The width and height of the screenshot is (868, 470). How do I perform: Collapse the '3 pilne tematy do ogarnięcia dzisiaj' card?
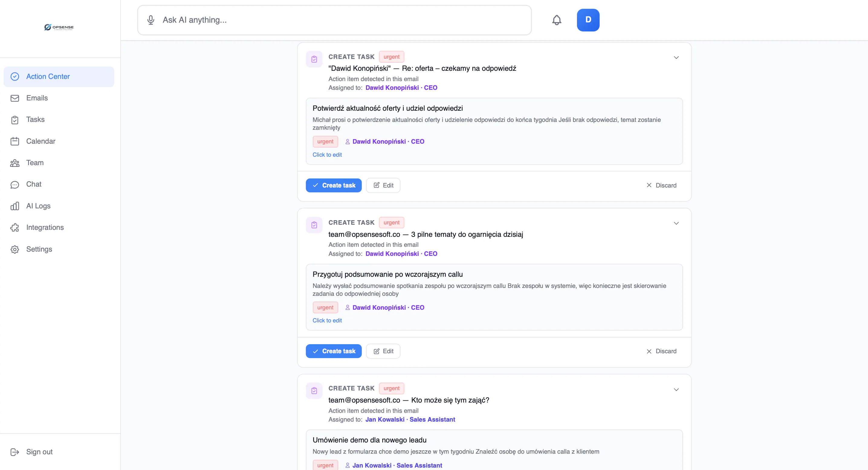coord(676,224)
